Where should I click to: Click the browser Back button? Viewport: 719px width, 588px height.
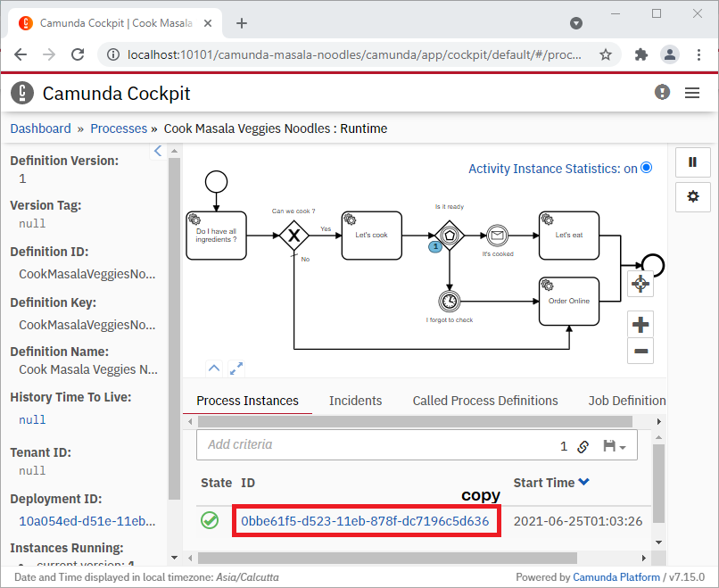(21, 54)
